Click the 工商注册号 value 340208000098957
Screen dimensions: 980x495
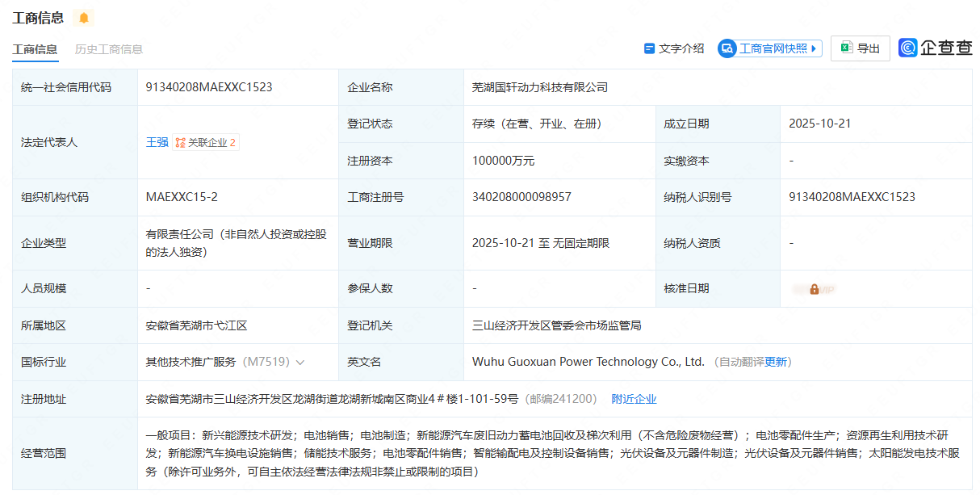coord(521,197)
